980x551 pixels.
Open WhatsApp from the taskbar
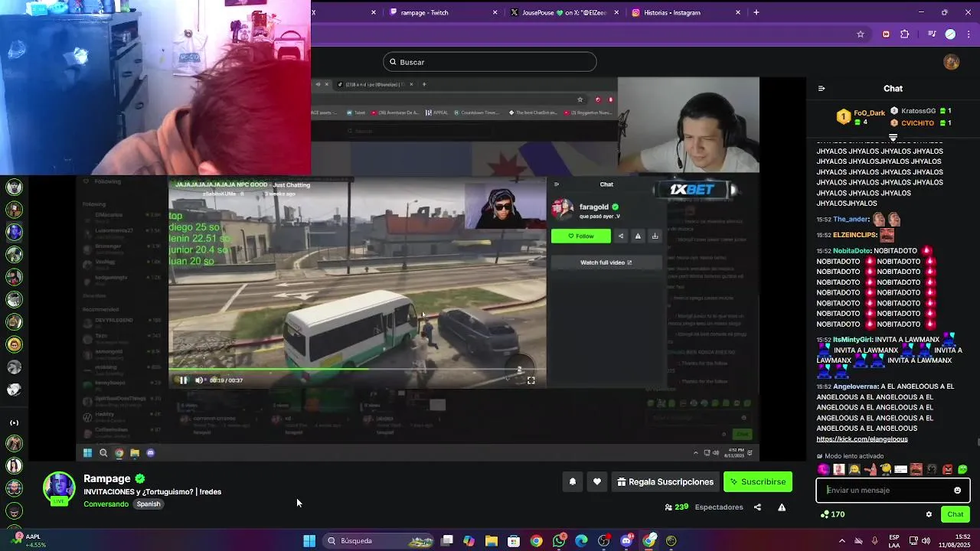click(x=560, y=541)
